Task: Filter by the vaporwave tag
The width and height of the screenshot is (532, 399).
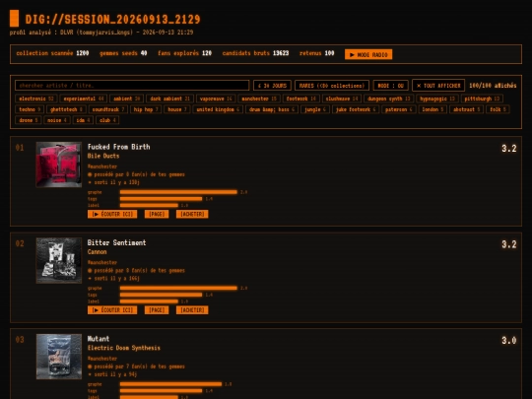Action: point(216,99)
